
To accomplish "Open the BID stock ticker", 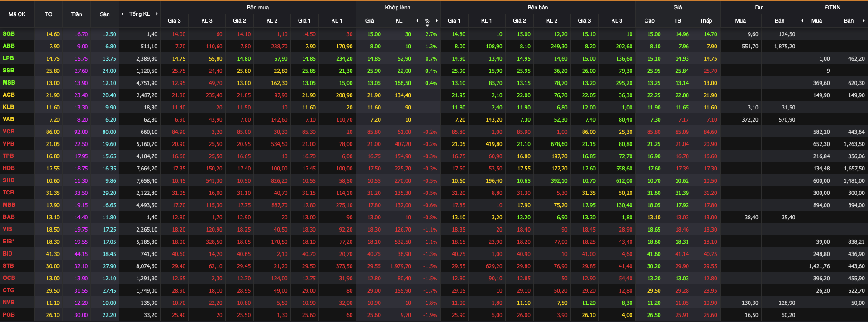I will (8, 254).
